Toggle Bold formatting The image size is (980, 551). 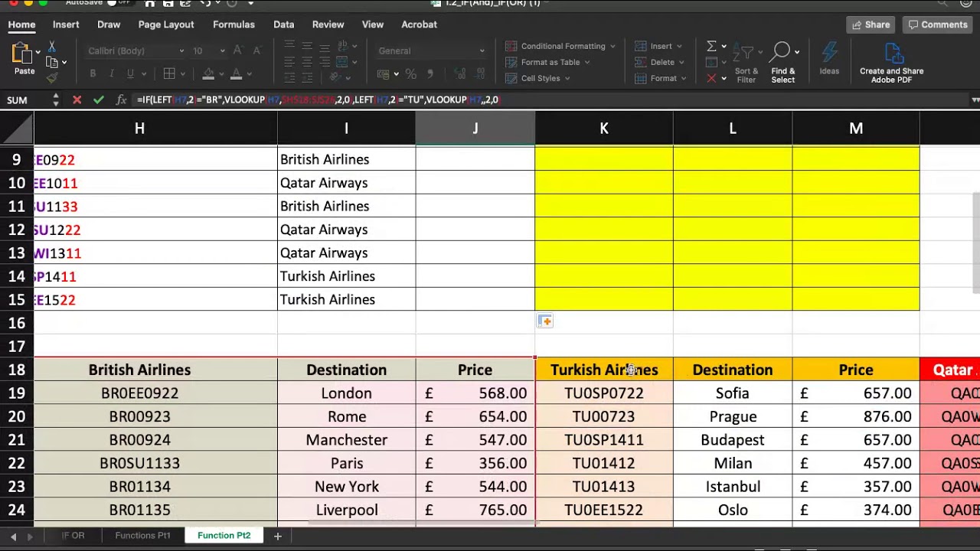pos(93,73)
